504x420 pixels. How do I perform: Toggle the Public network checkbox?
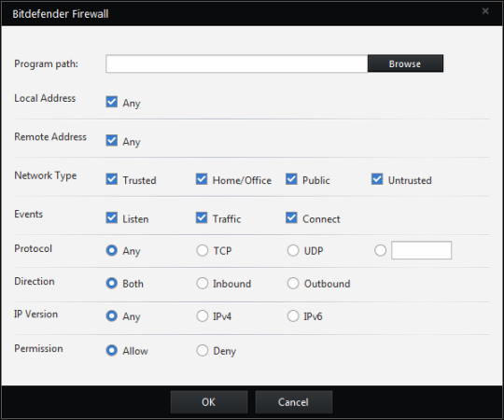pyautogui.click(x=291, y=179)
